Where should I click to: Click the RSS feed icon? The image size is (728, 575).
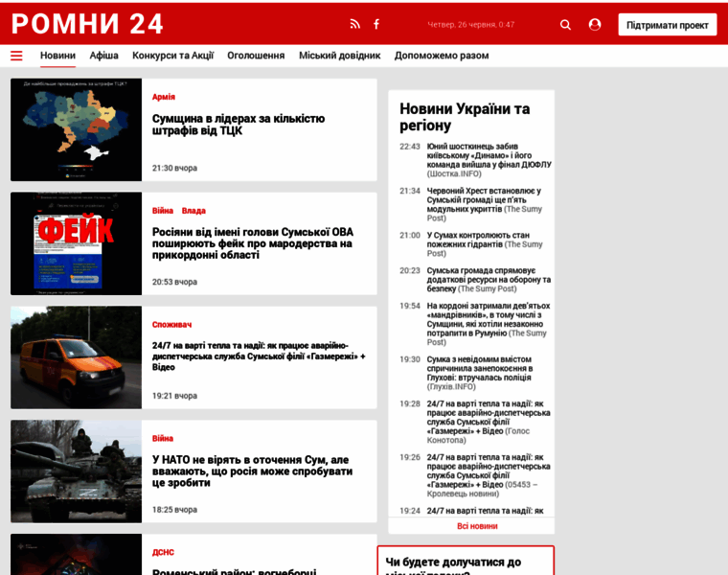click(x=354, y=24)
